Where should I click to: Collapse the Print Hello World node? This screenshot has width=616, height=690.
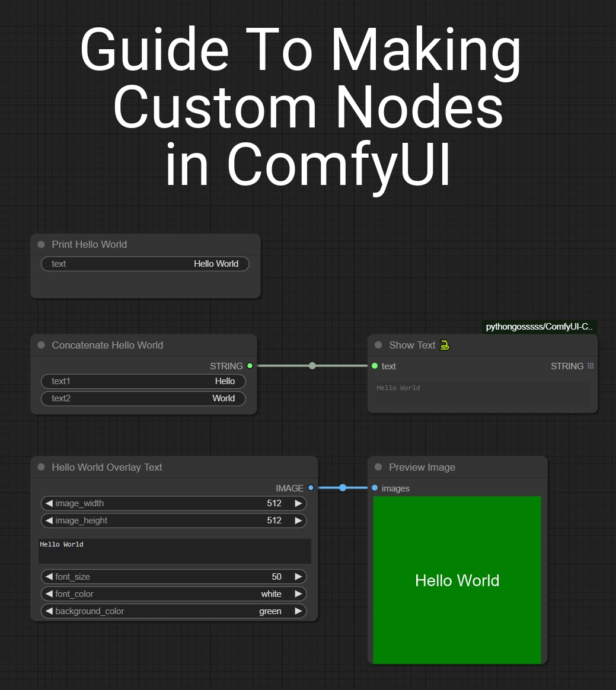(42, 244)
